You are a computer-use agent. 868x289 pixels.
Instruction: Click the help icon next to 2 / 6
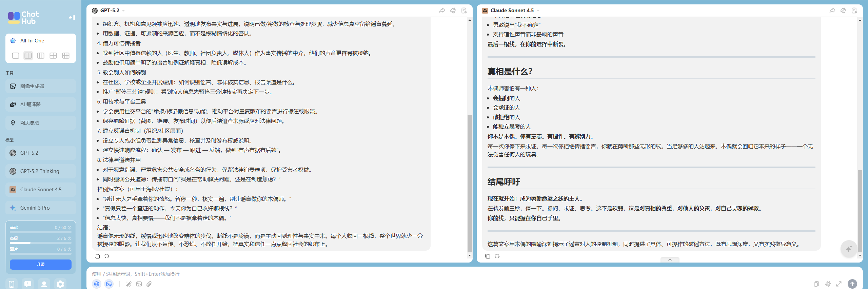click(70, 238)
